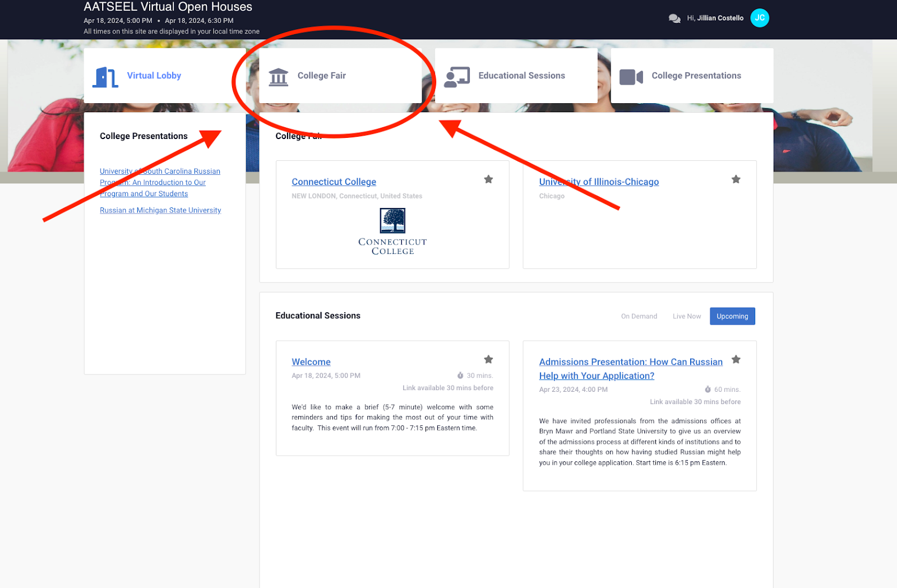Open the Connecticut College link
This screenshot has height=588, width=897.
click(x=334, y=182)
